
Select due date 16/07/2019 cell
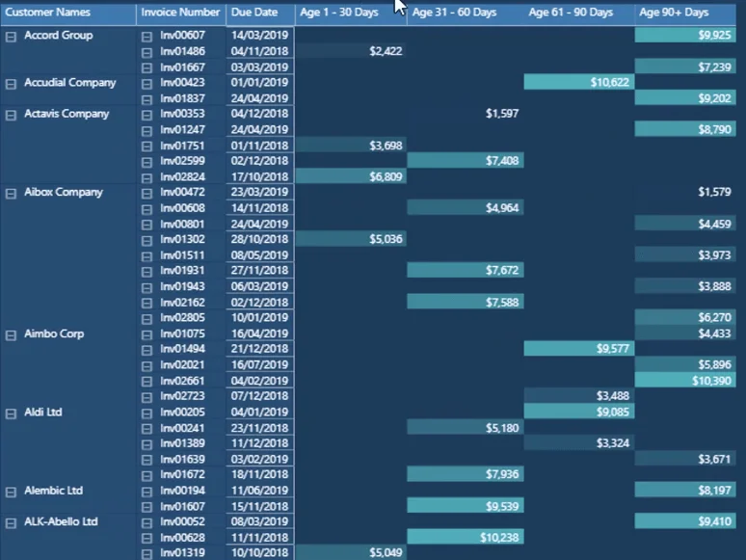260,364
